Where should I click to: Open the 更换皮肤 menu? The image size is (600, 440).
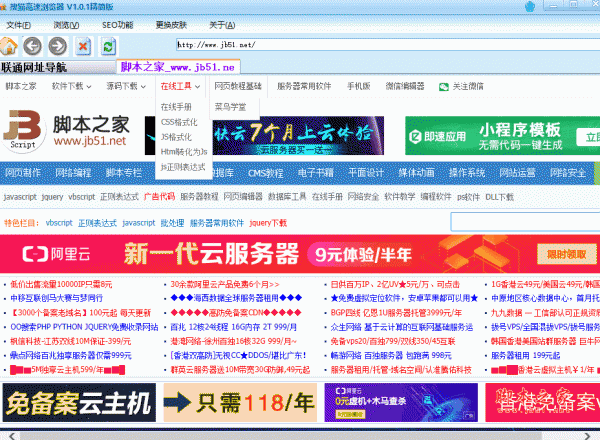[x=171, y=25]
